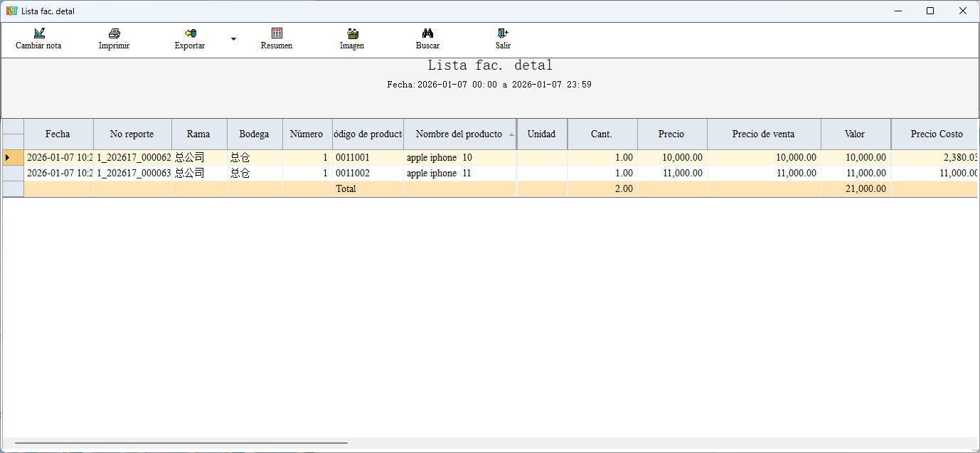
Task: Click the Cambiar nota toolbar icon
Action: [38, 33]
